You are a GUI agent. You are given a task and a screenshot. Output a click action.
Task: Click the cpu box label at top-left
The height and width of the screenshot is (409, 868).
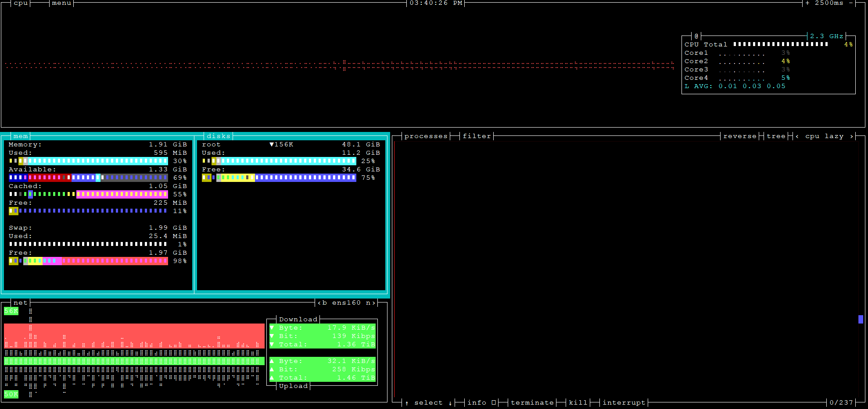[x=21, y=3]
